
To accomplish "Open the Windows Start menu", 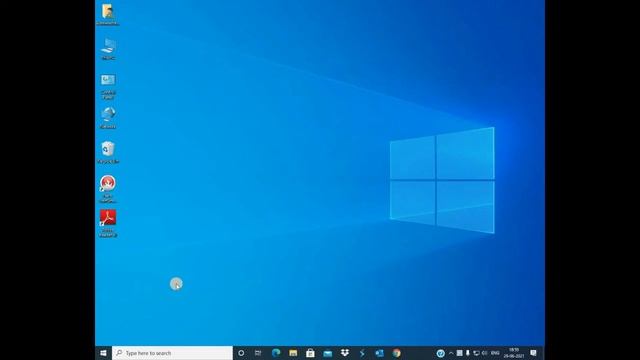I will point(103,353).
